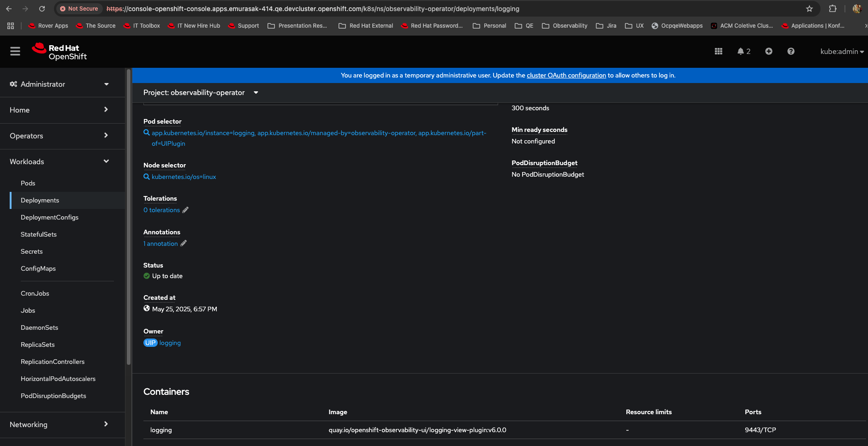Go to CronJobs in the sidebar

35,293
